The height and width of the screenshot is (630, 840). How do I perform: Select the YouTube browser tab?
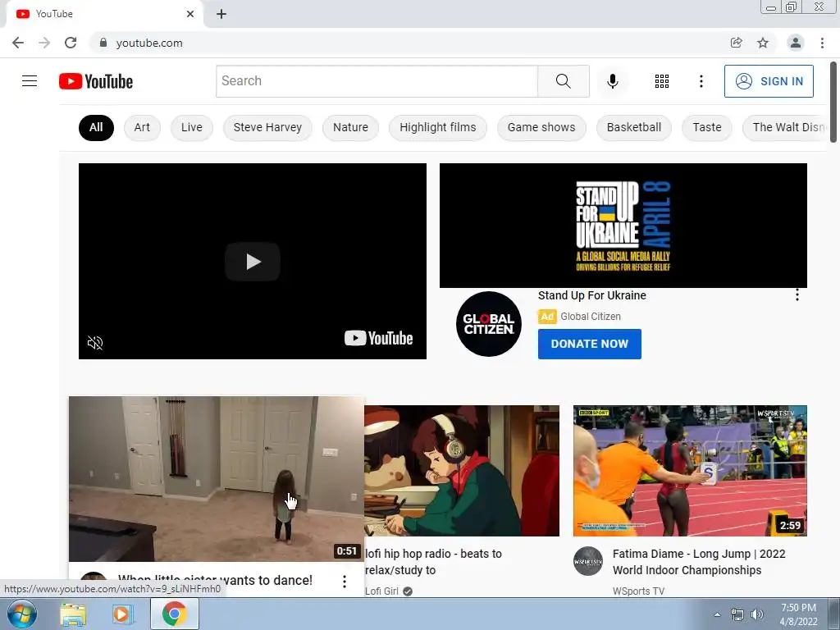click(x=104, y=14)
